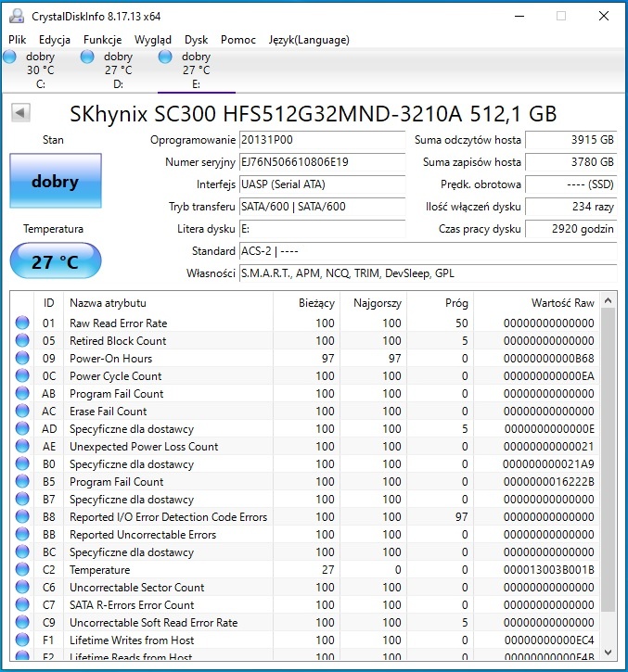Screen dimensions: 628x672
Task: Click status orb for Unexpected Power Loss Count
Action: (22, 446)
